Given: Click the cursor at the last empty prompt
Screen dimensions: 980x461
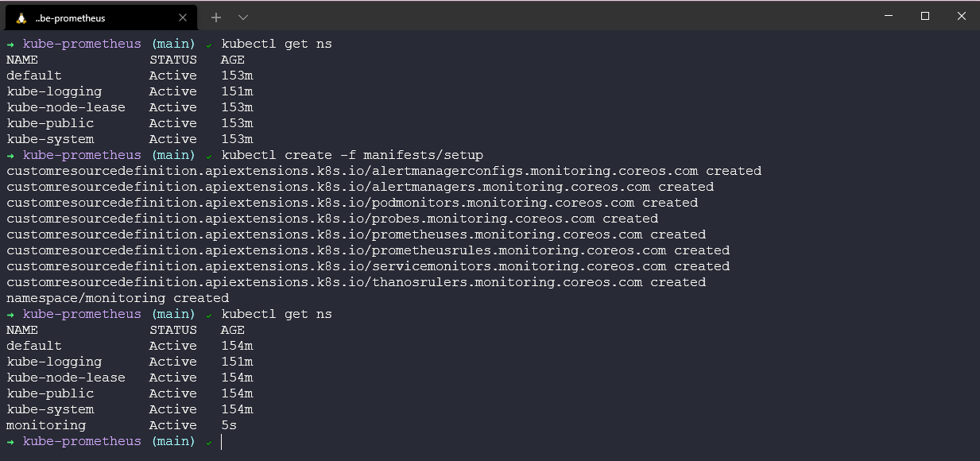Looking at the screenshot, I should [222, 441].
